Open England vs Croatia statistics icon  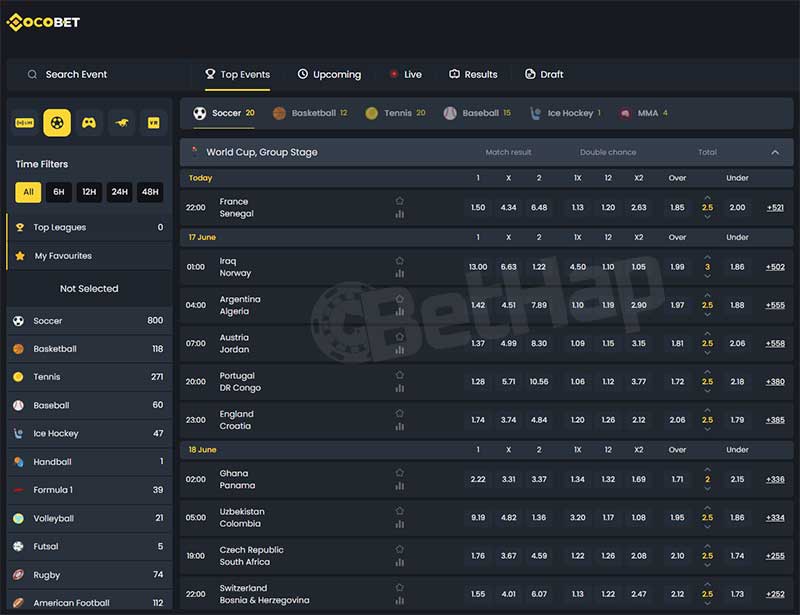[x=399, y=427]
